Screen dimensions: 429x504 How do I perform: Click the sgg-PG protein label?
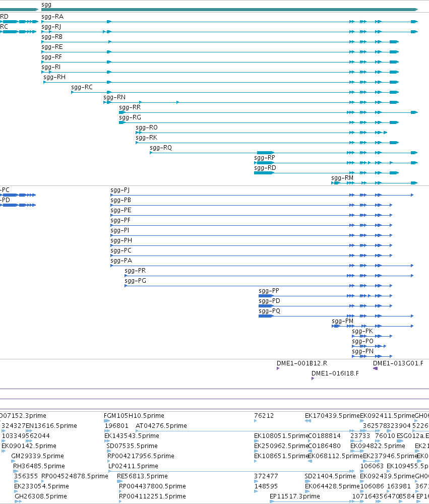tap(135, 281)
